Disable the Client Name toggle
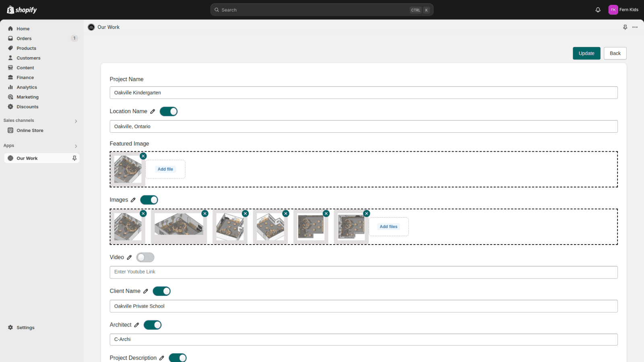This screenshot has height=362, width=644. (161, 291)
